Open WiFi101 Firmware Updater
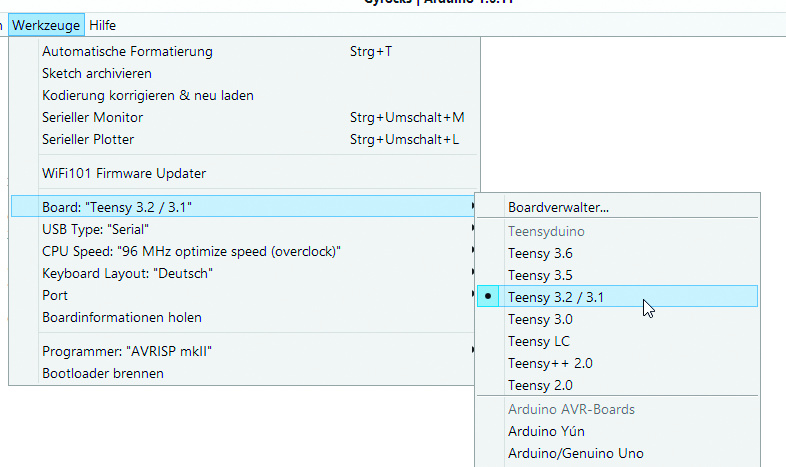This screenshot has width=786, height=467. point(124,173)
